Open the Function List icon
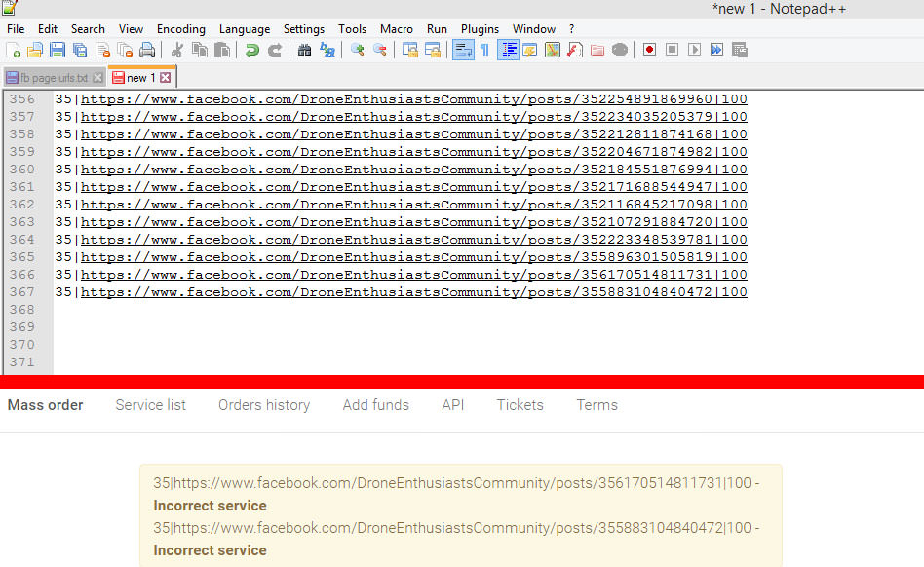This screenshot has height=567, width=924. click(574, 50)
